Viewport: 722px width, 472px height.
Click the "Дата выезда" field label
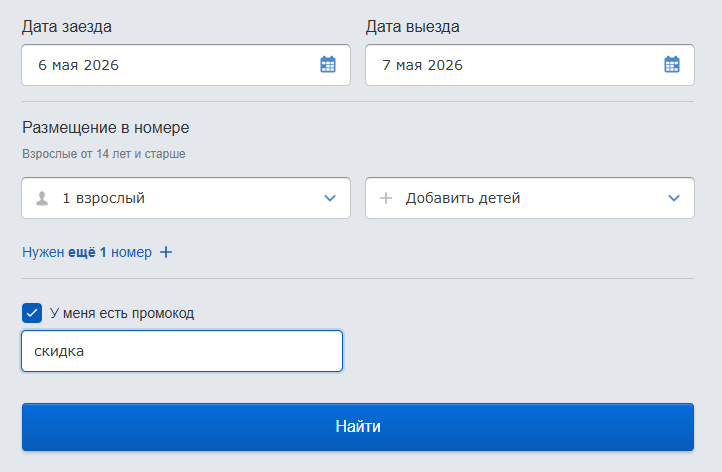[413, 26]
